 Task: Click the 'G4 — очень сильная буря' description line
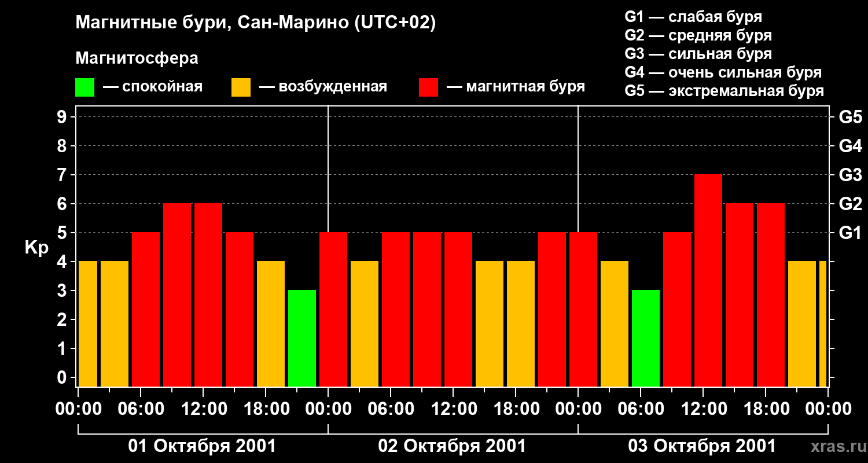pyautogui.click(x=723, y=72)
